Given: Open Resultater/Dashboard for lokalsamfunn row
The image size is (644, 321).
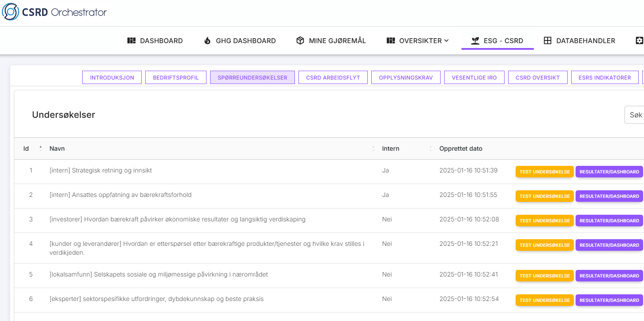Looking at the screenshot, I should coord(609,276).
